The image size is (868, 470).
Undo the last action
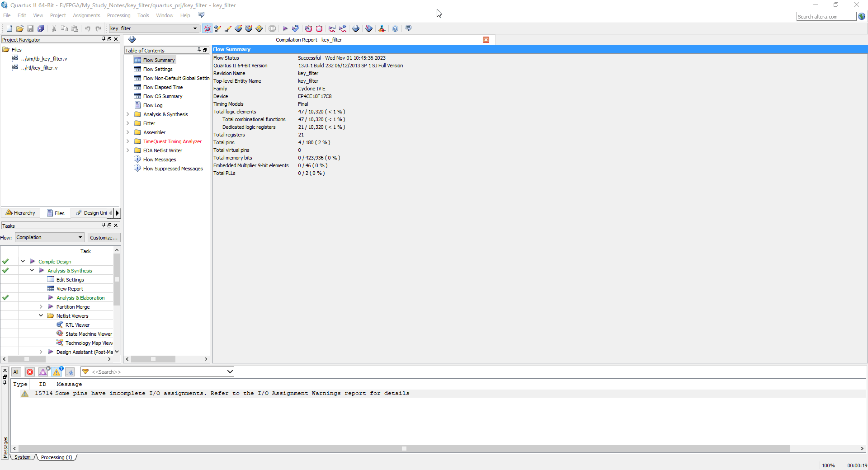(87, 28)
